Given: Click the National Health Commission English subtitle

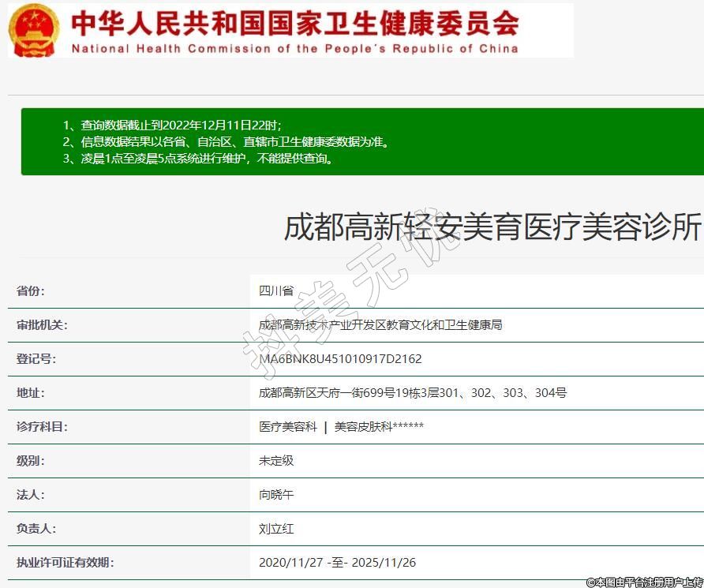Looking at the screenshot, I should (294, 49).
